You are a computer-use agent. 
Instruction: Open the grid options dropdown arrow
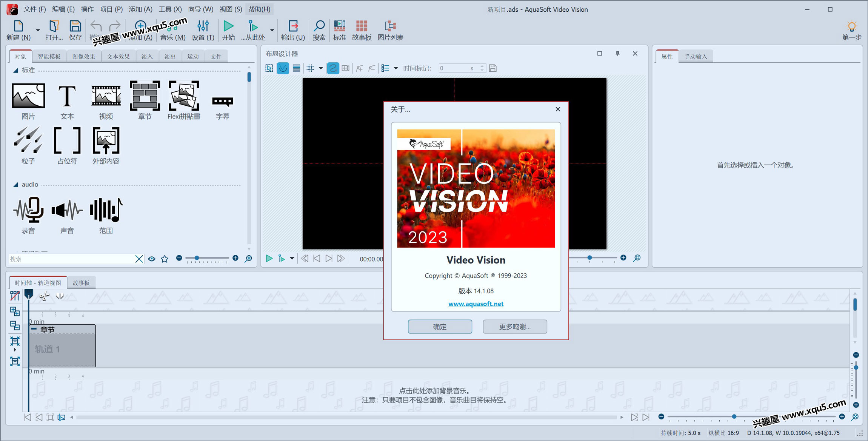321,68
